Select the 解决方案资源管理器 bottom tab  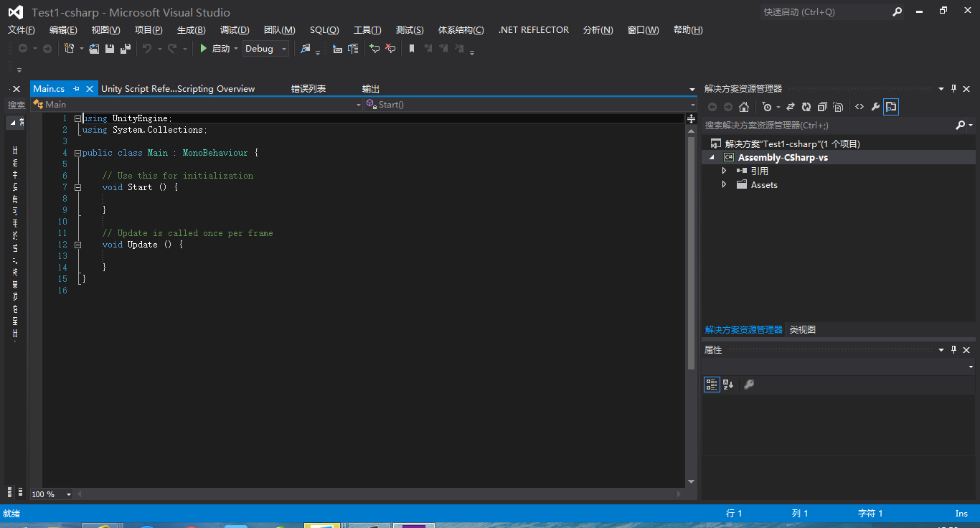[744, 330]
